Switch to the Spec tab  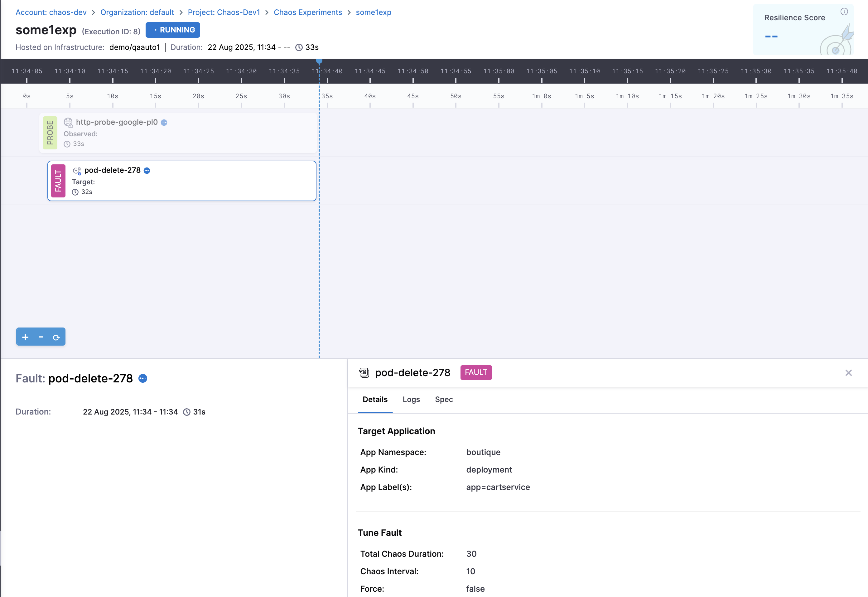coord(444,400)
